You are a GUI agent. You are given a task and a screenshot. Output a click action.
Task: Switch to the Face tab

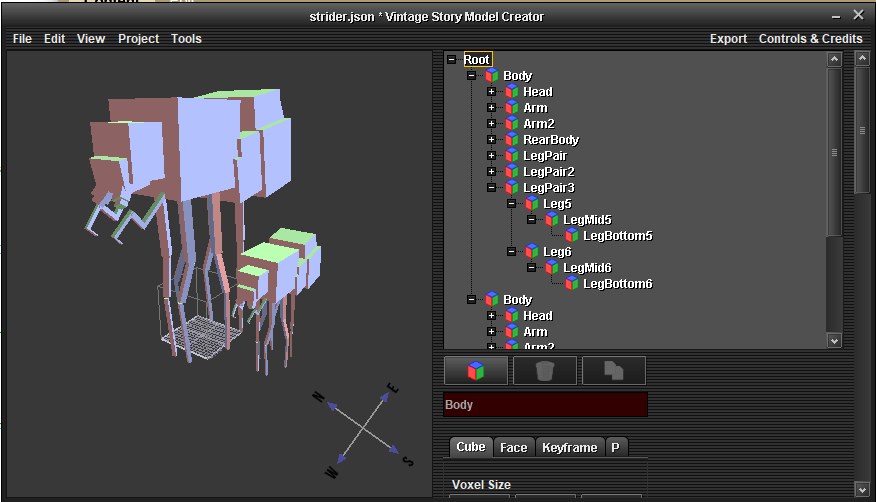(x=513, y=448)
